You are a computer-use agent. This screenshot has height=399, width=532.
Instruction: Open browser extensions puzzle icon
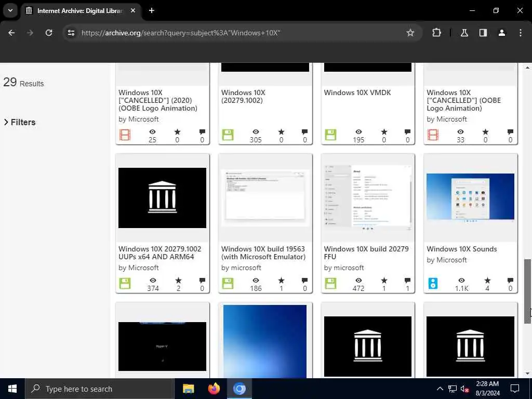point(436,33)
